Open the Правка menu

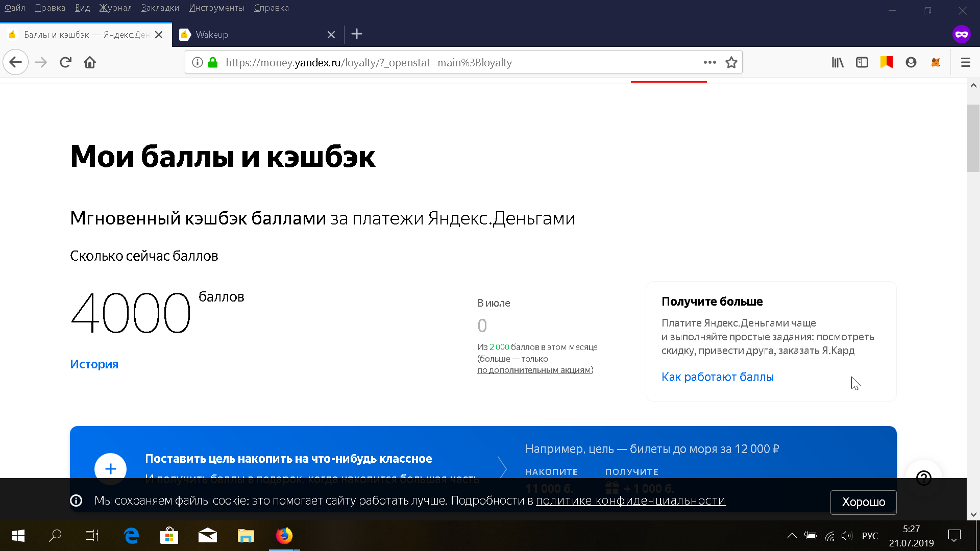pyautogui.click(x=50, y=8)
